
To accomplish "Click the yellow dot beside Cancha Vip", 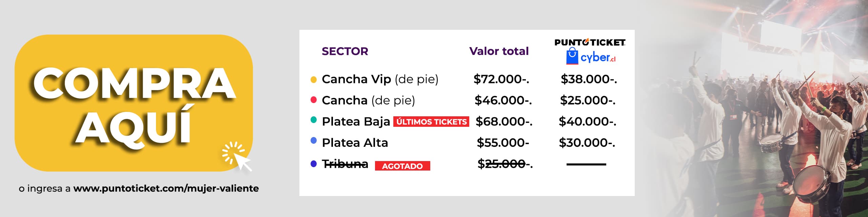I will pyautogui.click(x=314, y=80).
